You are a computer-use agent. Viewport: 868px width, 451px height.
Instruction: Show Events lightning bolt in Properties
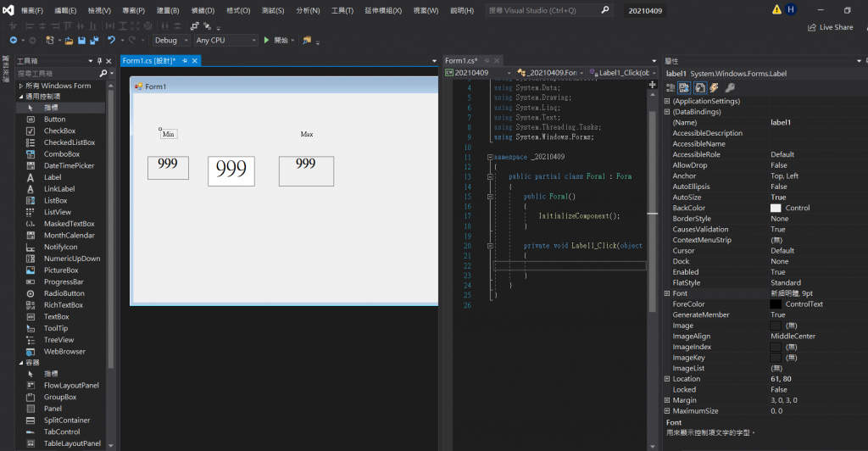(x=714, y=87)
